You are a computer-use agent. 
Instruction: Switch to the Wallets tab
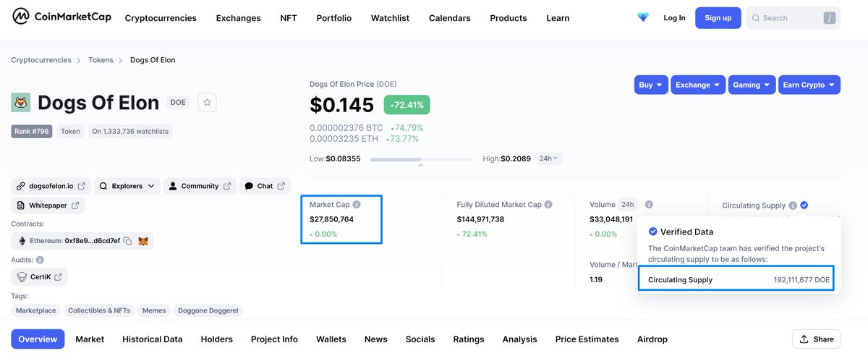[x=331, y=339]
